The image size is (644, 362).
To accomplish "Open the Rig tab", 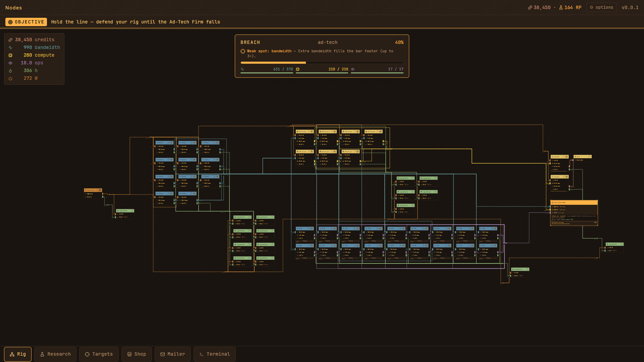I will pyautogui.click(x=18, y=354).
